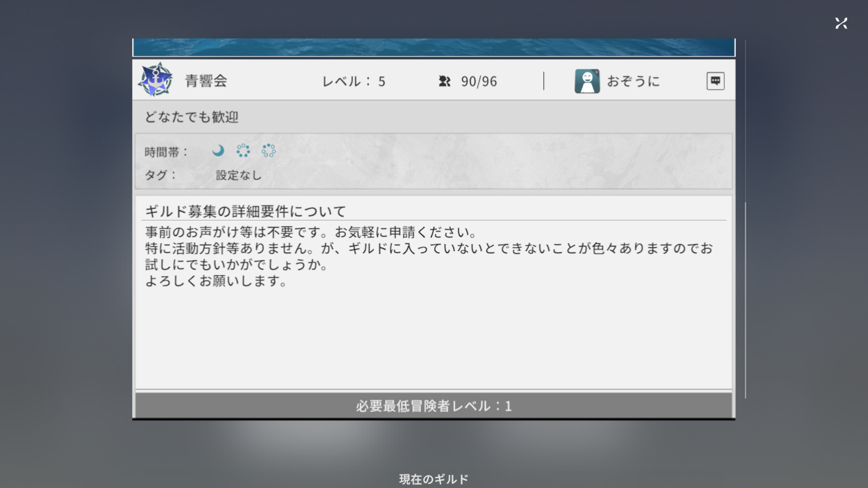Click the 90/96 member count
Image resolution: width=868 pixels, height=488 pixels.
(x=479, y=81)
